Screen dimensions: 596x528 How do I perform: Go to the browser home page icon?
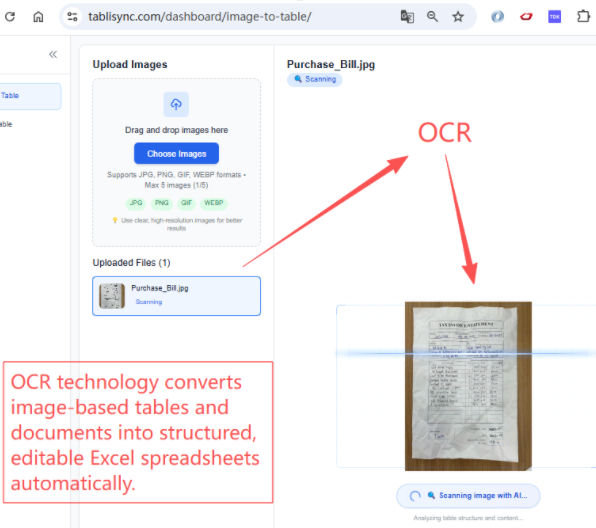[38, 16]
